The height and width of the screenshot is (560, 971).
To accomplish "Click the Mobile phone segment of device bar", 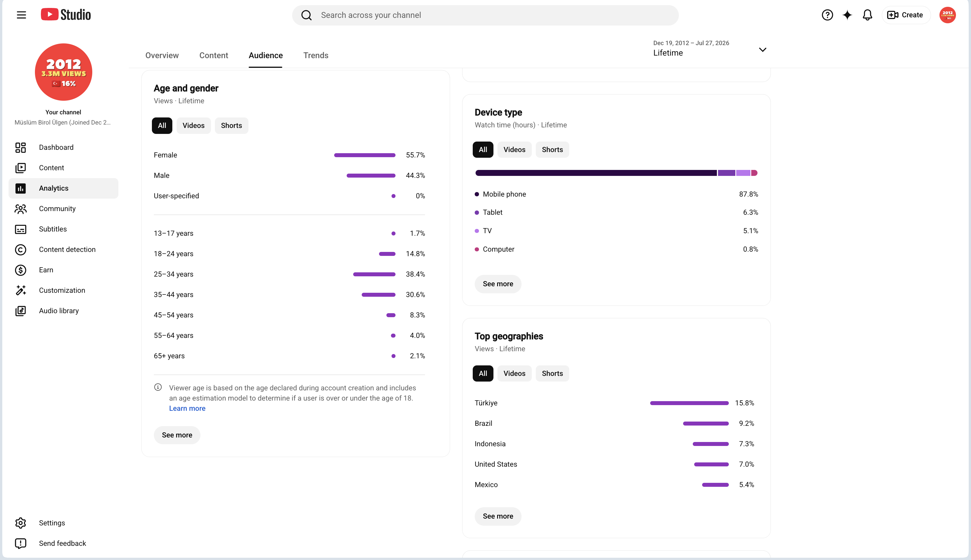I will click(596, 173).
